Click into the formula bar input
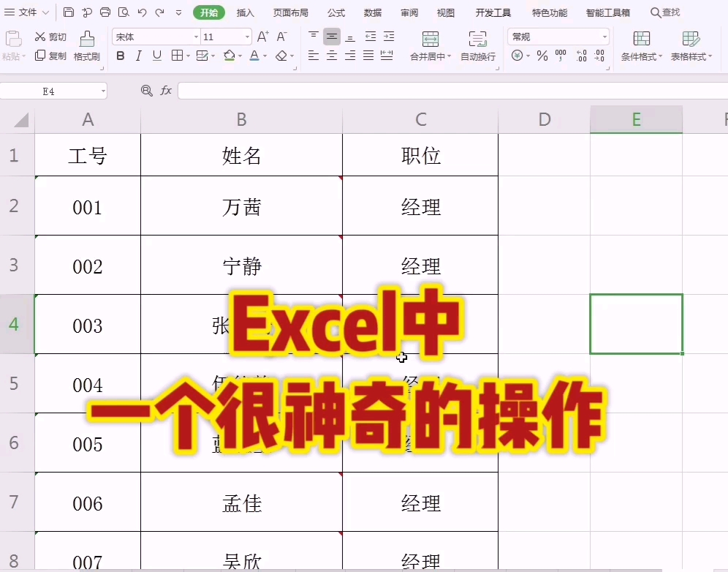The image size is (728, 572). (452, 91)
